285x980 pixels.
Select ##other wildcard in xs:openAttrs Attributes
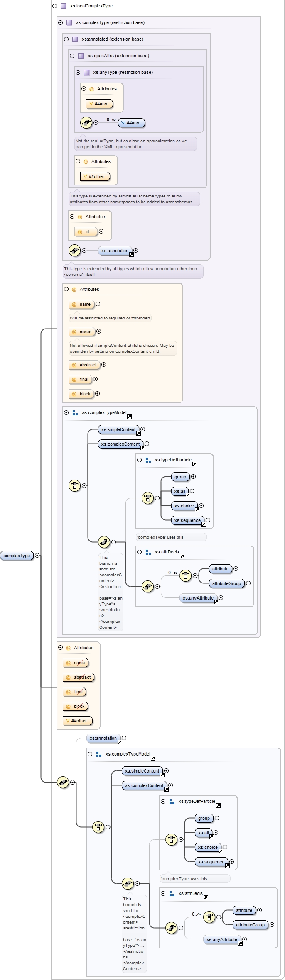click(x=95, y=177)
